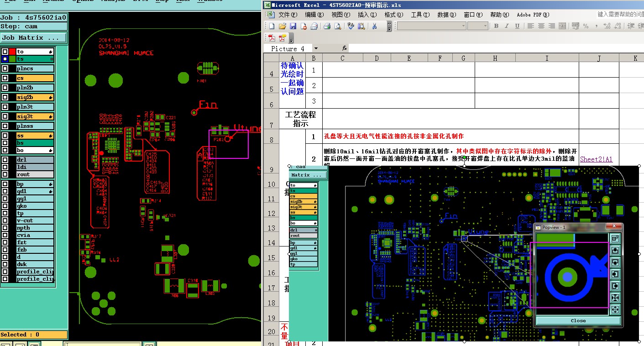Click the red color swatch of 'to' layer
644x346 pixels.
click(12, 52)
